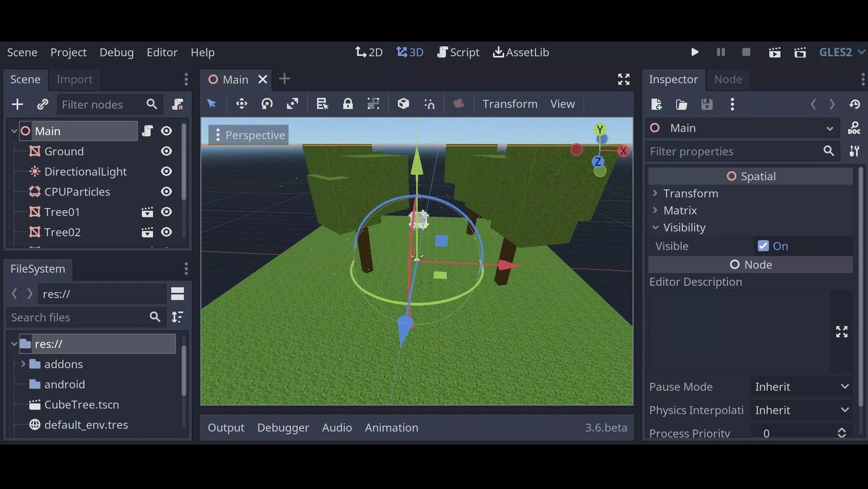Switch to the Node tab
Image resolution: width=868 pixels, height=489 pixels.
click(728, 79)
